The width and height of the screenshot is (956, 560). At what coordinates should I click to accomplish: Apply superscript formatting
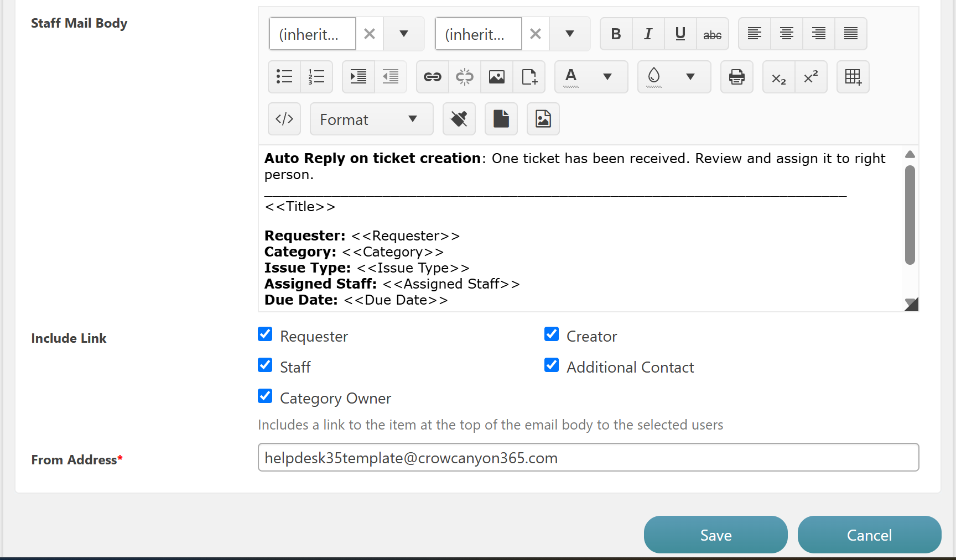(810, 77)
